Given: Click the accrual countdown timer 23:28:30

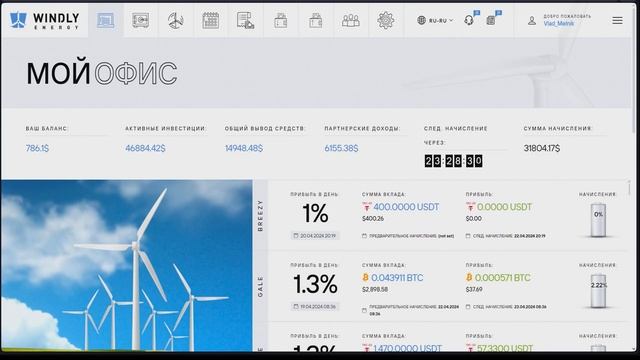Looking at the screenshot, I should [453, 161].
